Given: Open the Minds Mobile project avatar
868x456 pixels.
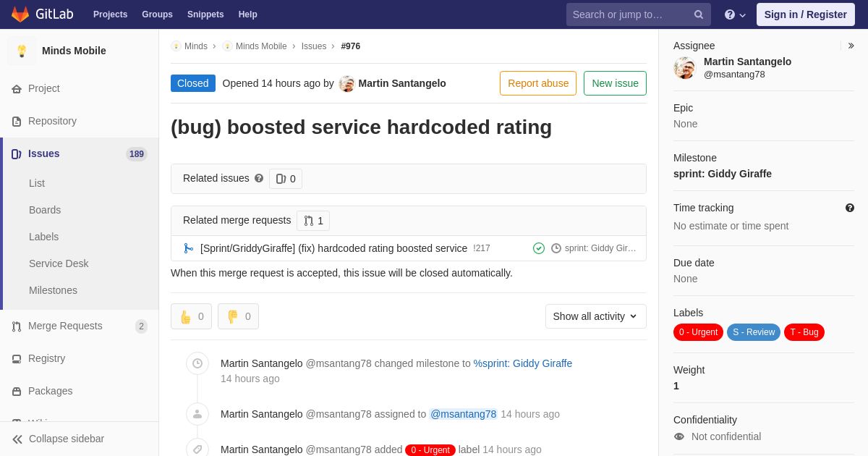Looking at the screenshot, I should (x=22, y=51).
